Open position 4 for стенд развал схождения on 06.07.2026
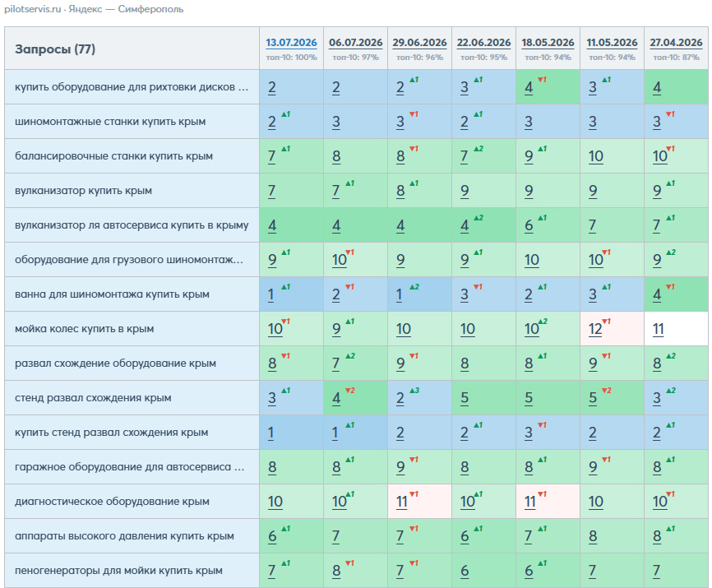This screenshot has height=588, width=712. point(336,398)
